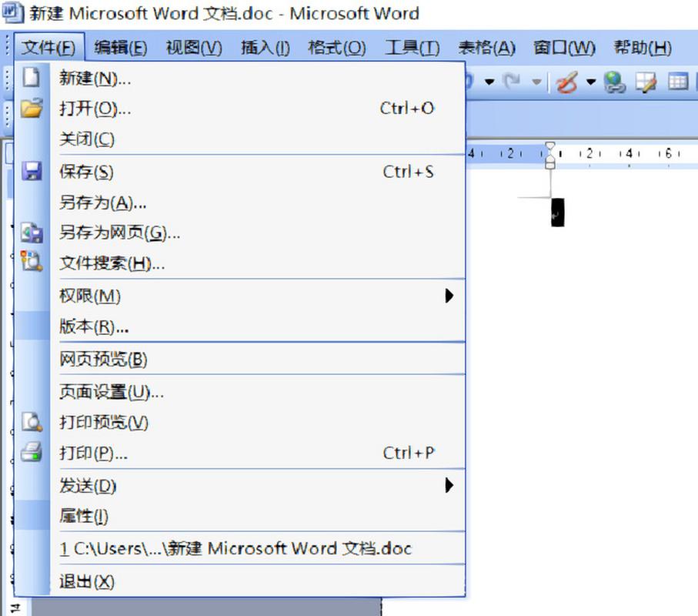Click the blank page icon beside 新建(N)
This screenshot has width=698, height=616.
31,77
